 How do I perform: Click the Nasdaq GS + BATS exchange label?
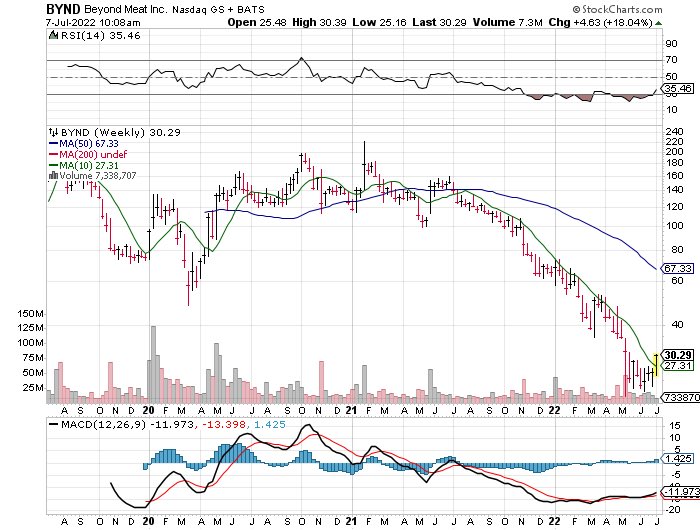tap(221, 9)
